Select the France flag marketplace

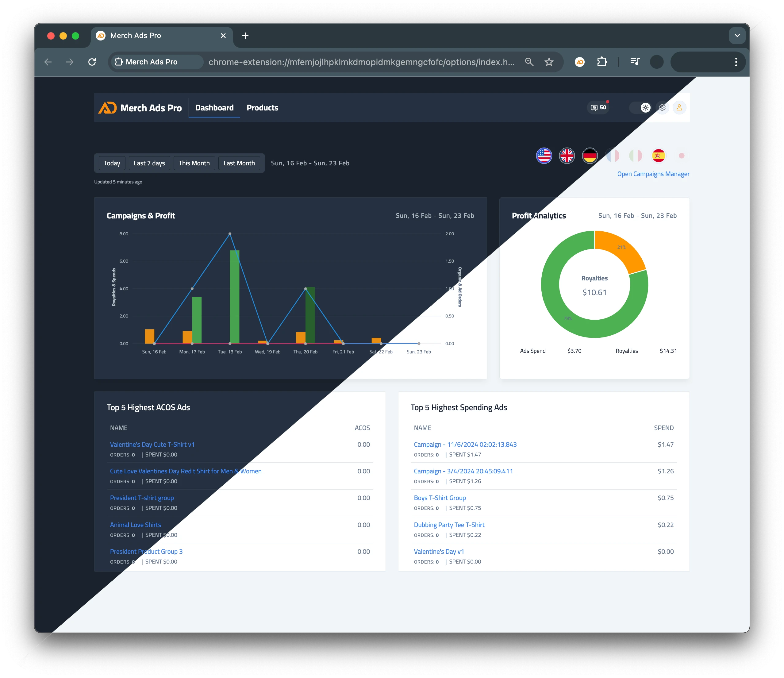coord(613,156)
